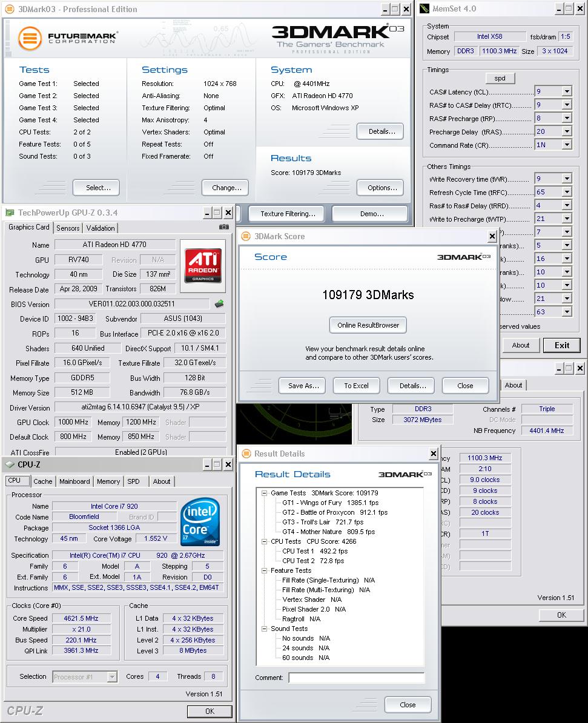The height and width of the screenshot is (723, 588).
Task: Click the system Details... button in 3DMark03
Action: click(380, 131)
